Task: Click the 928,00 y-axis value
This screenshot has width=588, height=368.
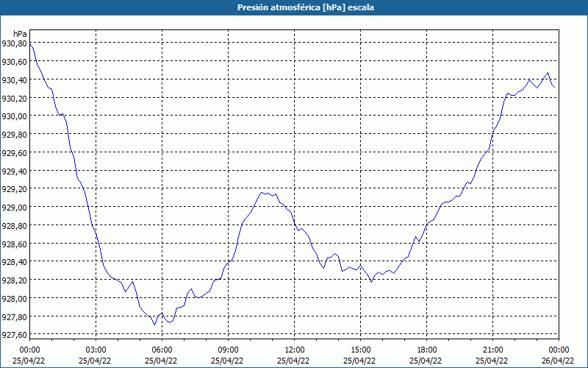Action: [x=14, y=299]
